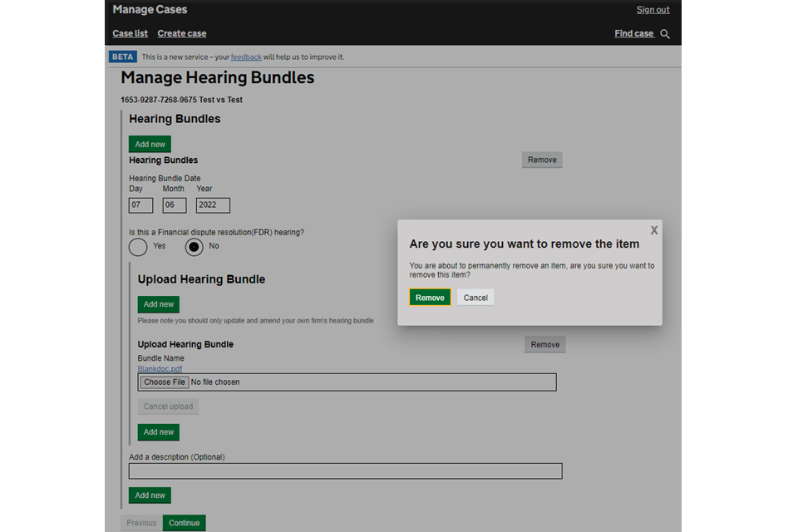Click the Month input field

tap(174, 205)
